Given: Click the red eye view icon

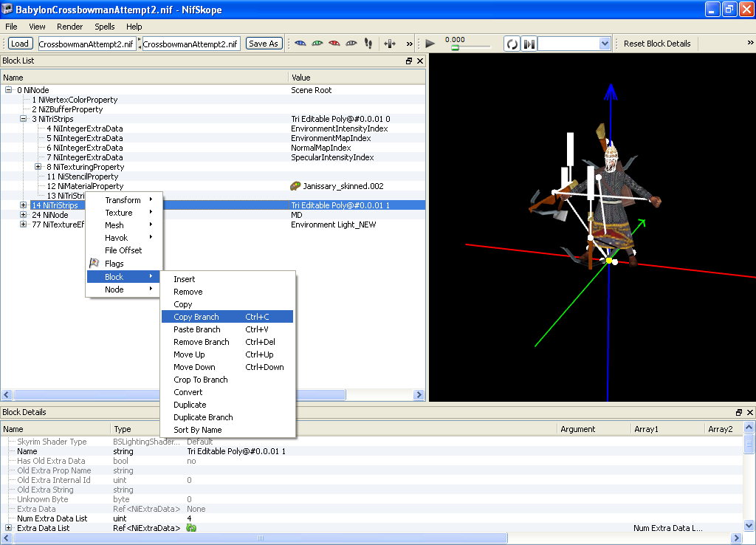Looking at the screenshot, I should tap(334, 44).
